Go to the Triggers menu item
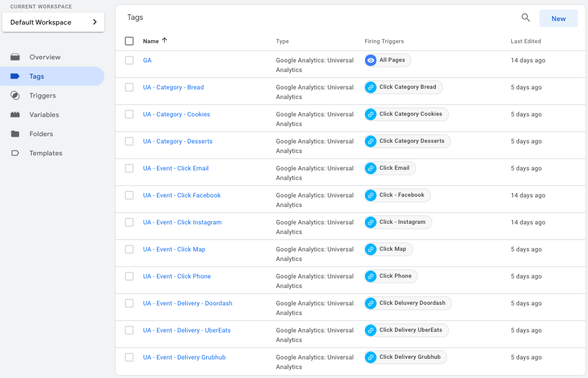 point(43,95)
